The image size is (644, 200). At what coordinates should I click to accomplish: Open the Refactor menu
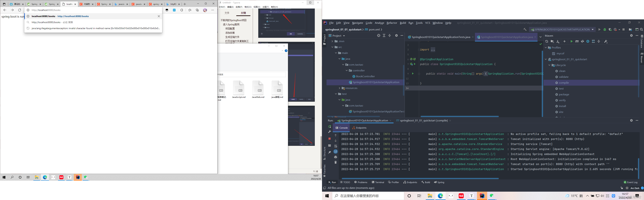[391, 23]
